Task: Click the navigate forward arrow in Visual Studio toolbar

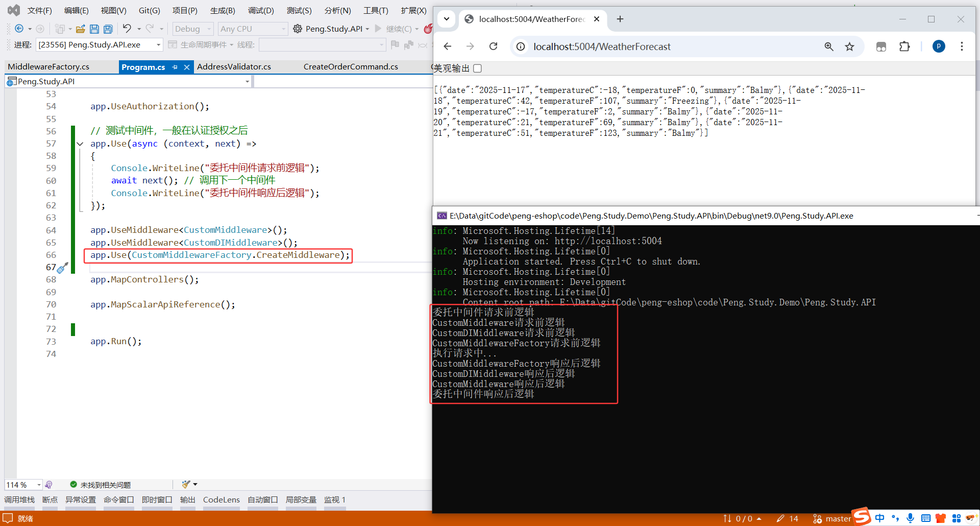Action: click(x=40, y=29)
